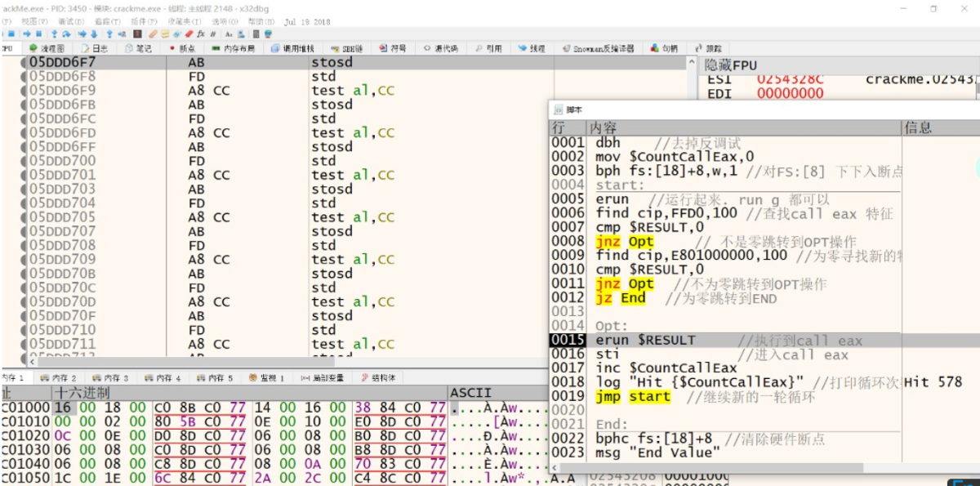Open Patches via the eraser-shaped icon
980x486 pixels.
pyautogui.click(x=153, y=34)
